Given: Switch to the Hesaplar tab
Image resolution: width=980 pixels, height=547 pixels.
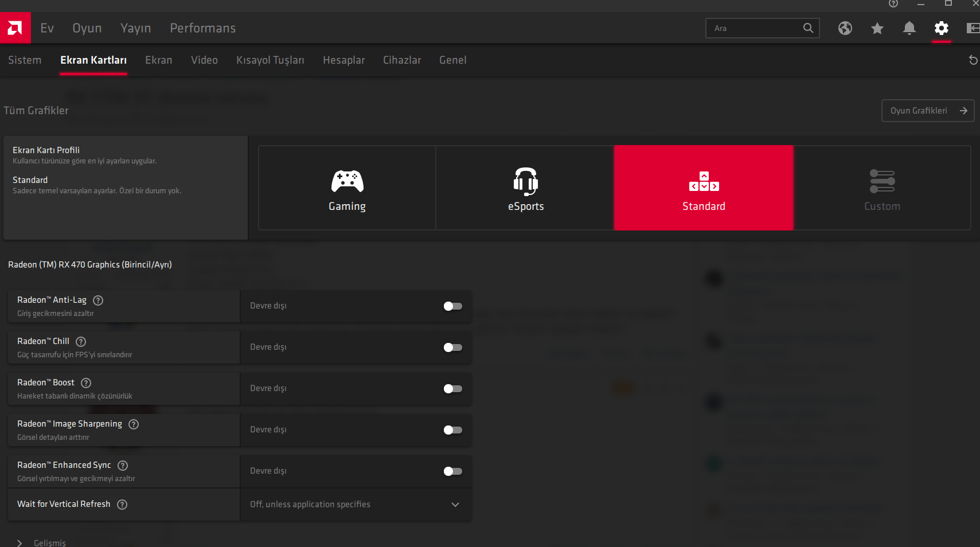Looking at the screenshot, I should [x=344, y=60].
